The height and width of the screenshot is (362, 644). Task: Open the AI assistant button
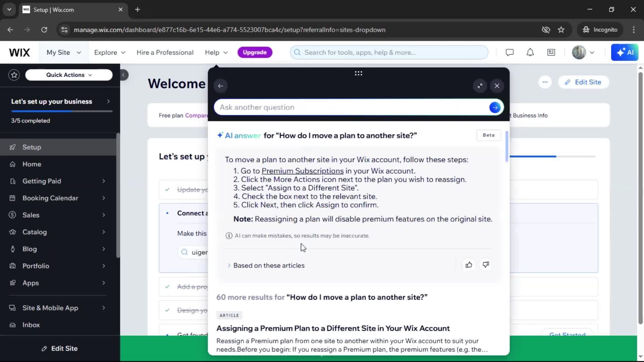(625, 52)
